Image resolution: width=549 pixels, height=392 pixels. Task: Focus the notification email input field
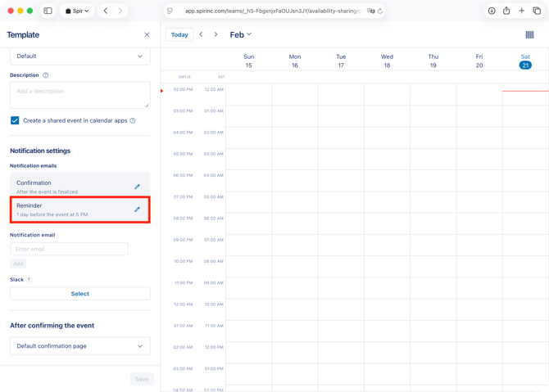tap(69, 249)
